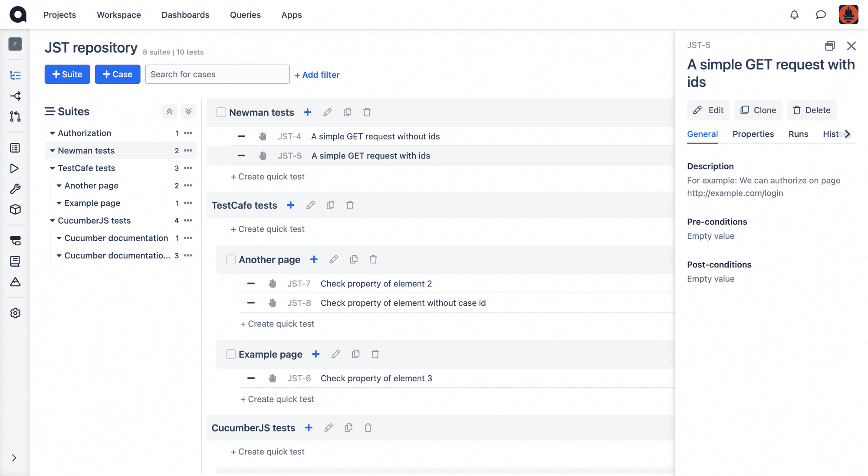Image resolution: width=868 pixels, height=476 pixels.
Task: Open the chat bubble icon
Action: 821,15
